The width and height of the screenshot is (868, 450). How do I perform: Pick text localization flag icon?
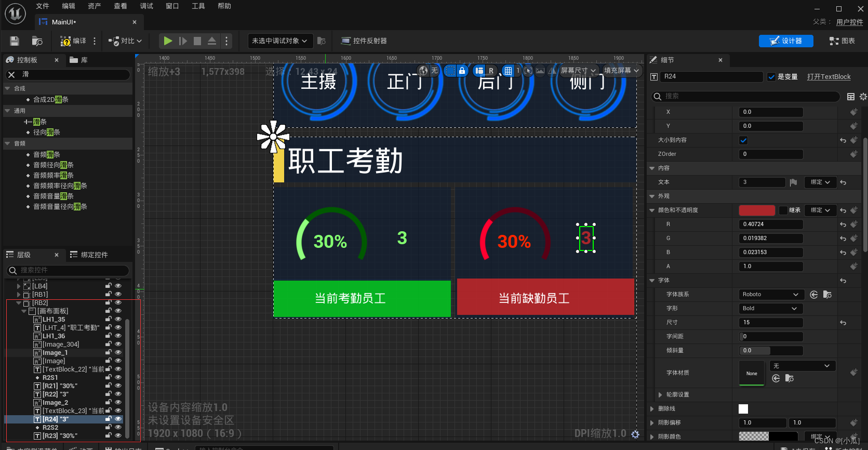pos(793,182)
